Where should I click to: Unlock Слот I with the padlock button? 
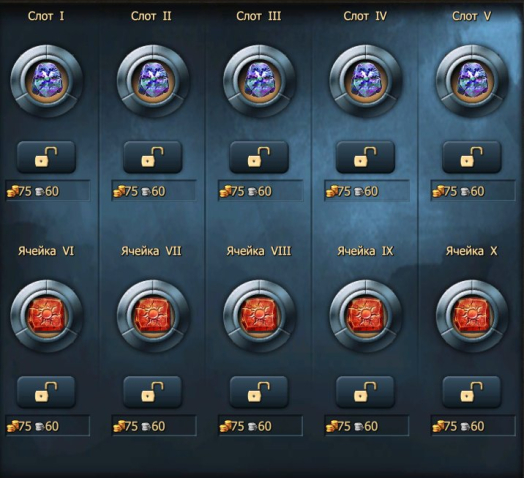(46, 157)
